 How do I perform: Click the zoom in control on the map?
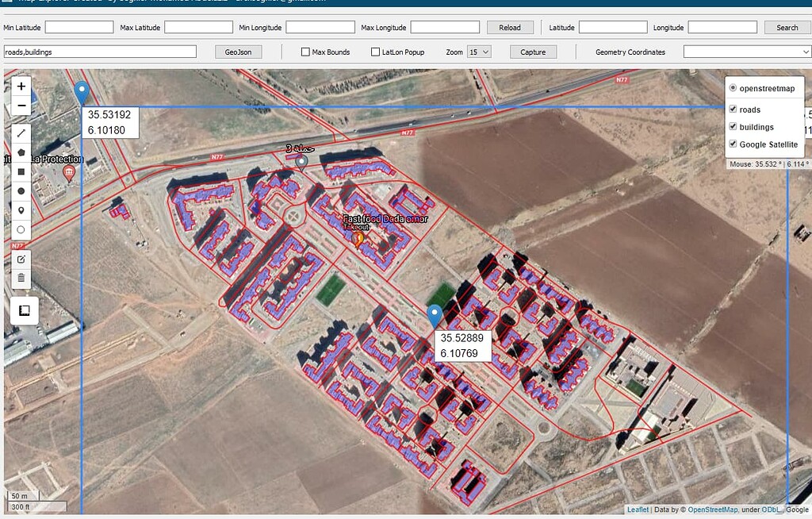(21, 85)
